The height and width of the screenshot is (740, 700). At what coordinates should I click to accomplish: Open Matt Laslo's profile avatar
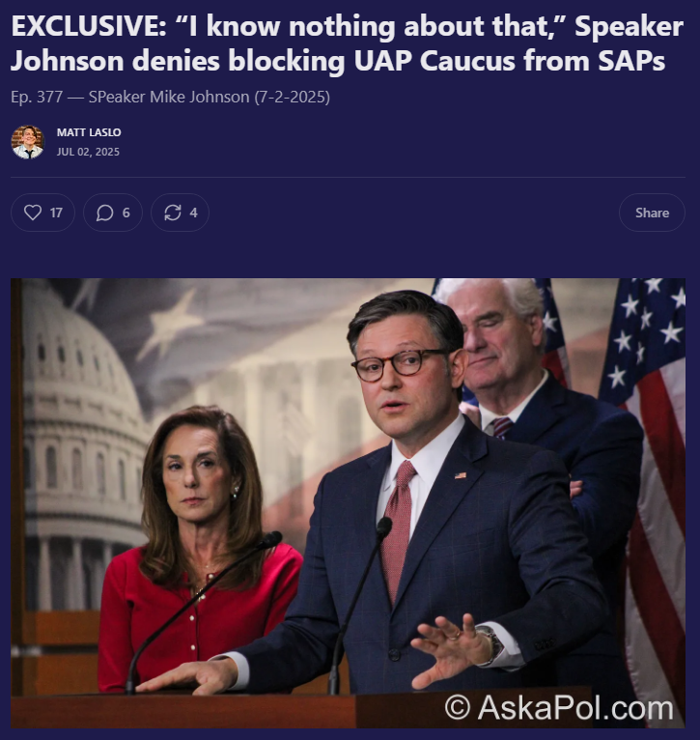pyautogui.click(x=27, y=142)
